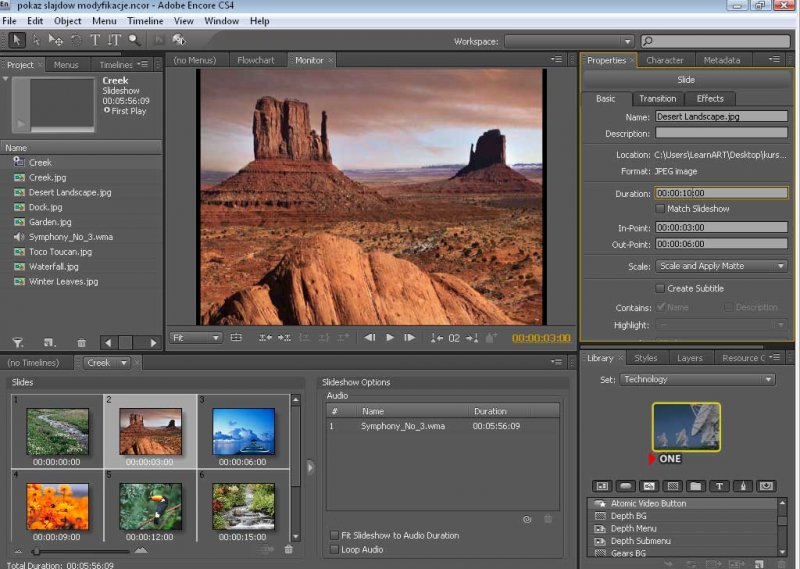Select the Selection tool arrow

[17, 40]
